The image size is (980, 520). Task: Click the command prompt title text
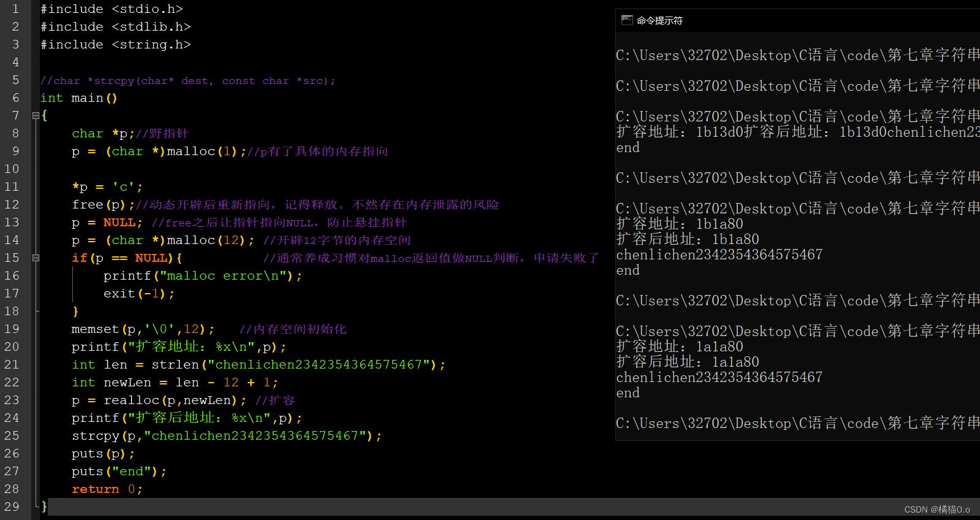tap(659, 20)
